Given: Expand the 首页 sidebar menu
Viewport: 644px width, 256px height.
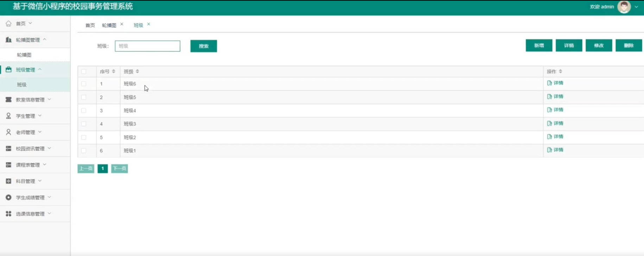Looking at the screenshot, I should click(30, 23).
